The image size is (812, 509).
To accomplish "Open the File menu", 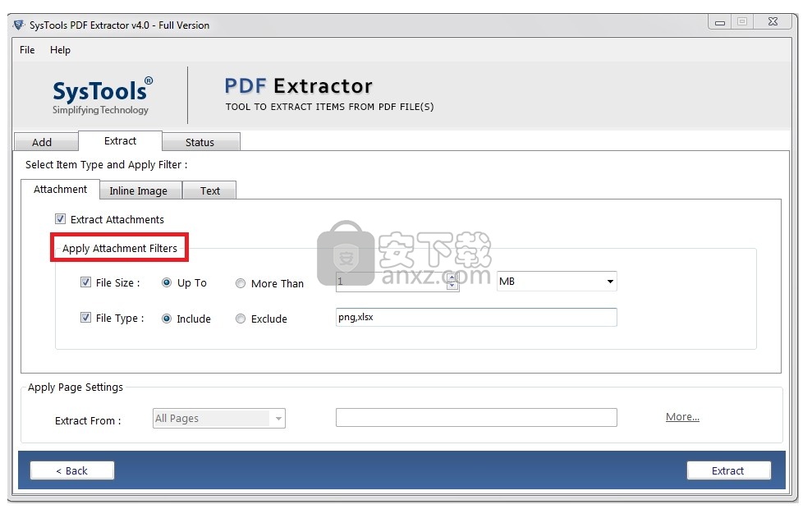I will coord(27,50).
